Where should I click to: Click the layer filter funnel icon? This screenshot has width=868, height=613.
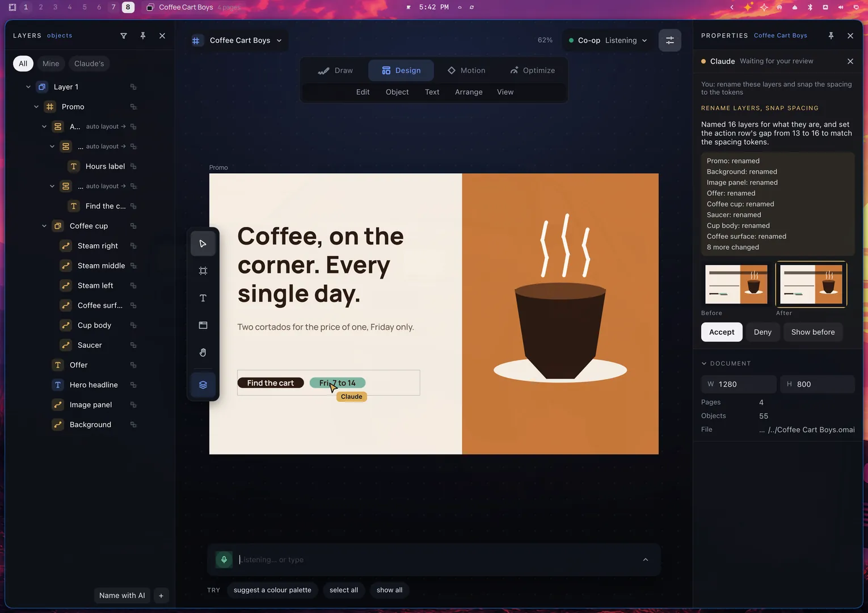[124, 36]
